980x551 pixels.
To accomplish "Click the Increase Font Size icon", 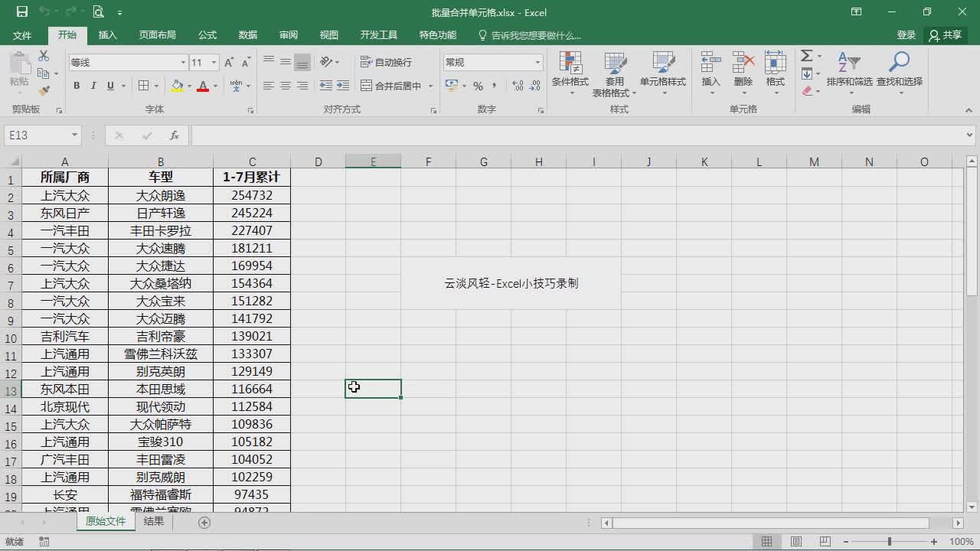I will click(x=230, y=63).
